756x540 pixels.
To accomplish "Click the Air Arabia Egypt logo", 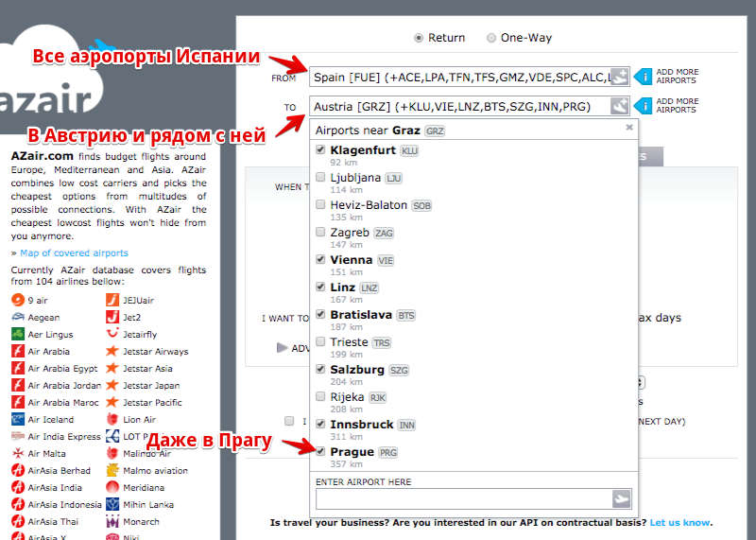I will pyautogui.click(x=18, y=368).
